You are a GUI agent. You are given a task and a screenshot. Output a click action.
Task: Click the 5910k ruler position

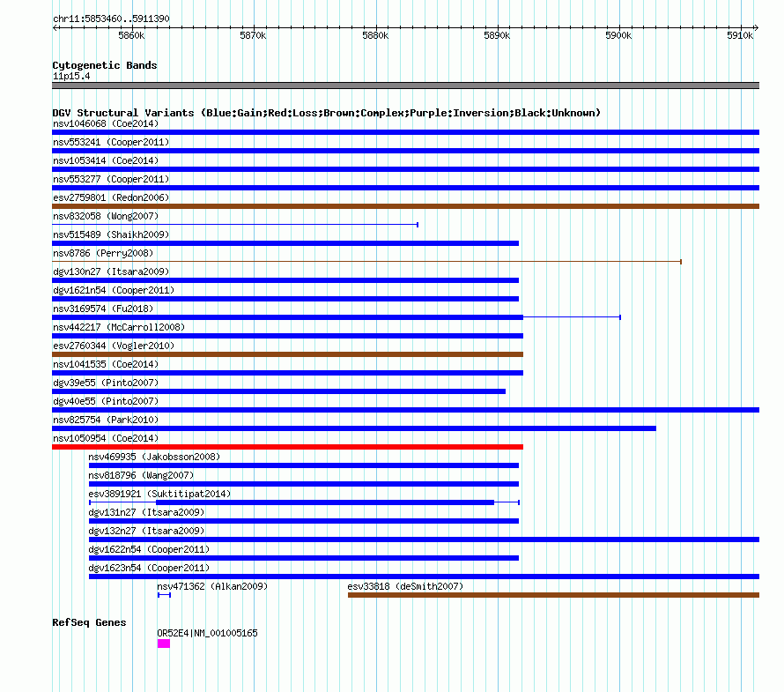point(740,35)
